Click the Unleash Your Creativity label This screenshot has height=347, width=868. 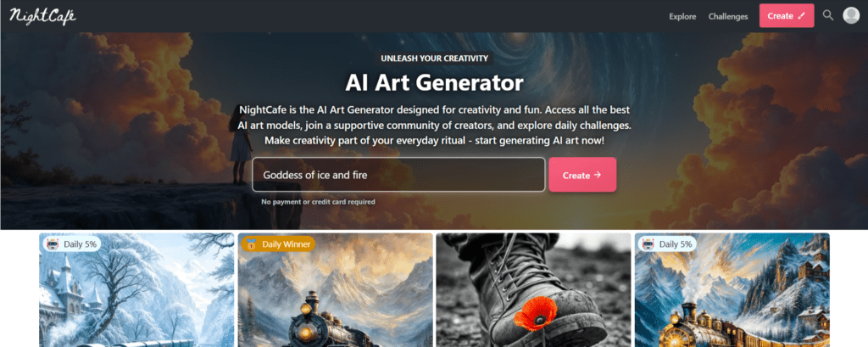coord(434,59)
